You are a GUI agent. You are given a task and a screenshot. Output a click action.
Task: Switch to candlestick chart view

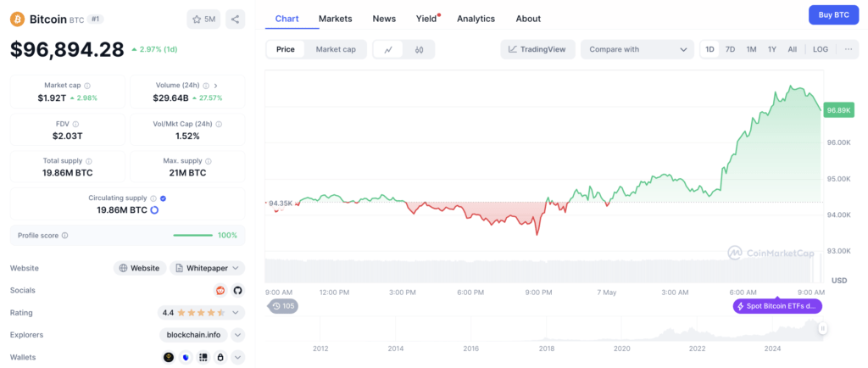419,49
